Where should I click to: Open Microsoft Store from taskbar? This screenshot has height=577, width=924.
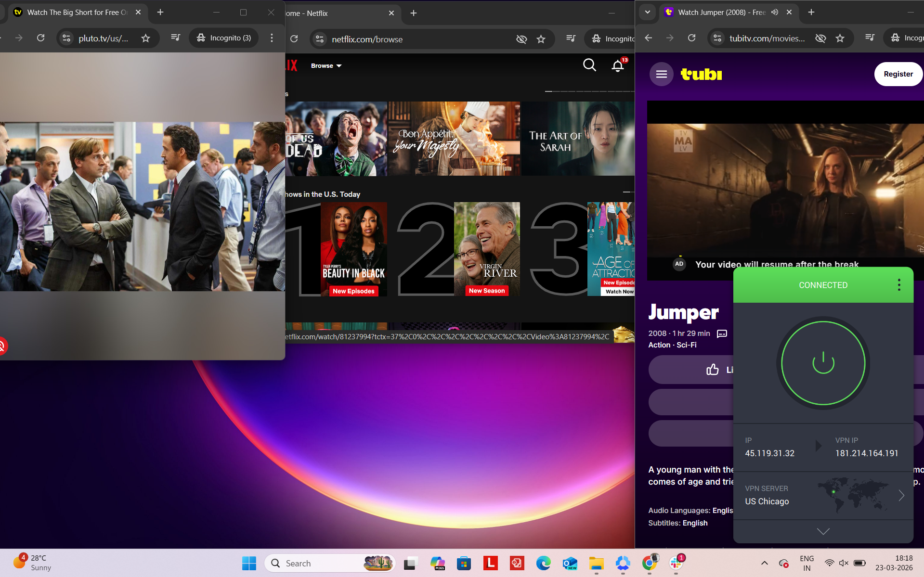point(464,563)
